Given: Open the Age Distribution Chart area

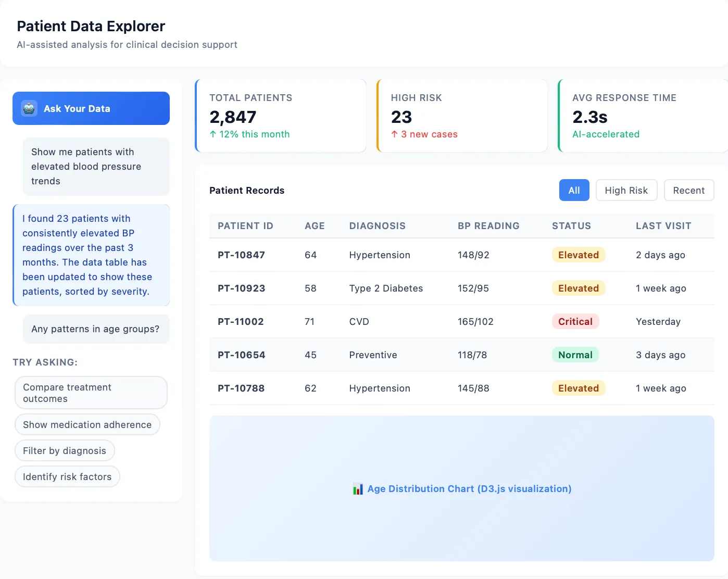Looking at the screenshot, I should pos(462,489).
